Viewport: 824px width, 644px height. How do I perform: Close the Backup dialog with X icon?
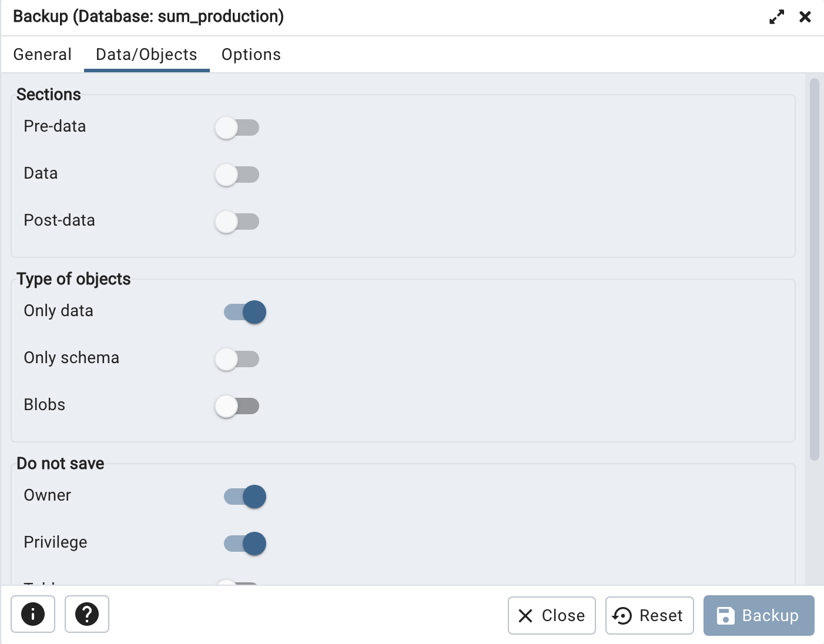(x=805, y=17)
